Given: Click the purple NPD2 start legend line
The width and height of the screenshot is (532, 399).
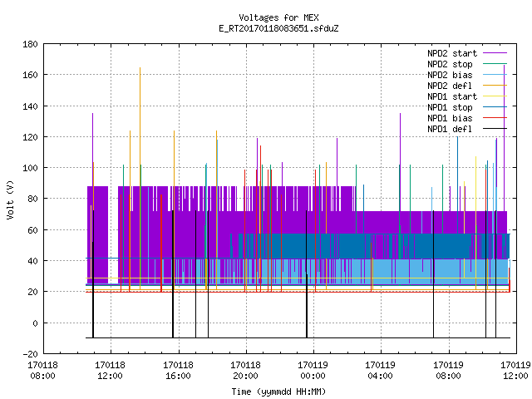Looking at the screenshot, I should 495,53.
